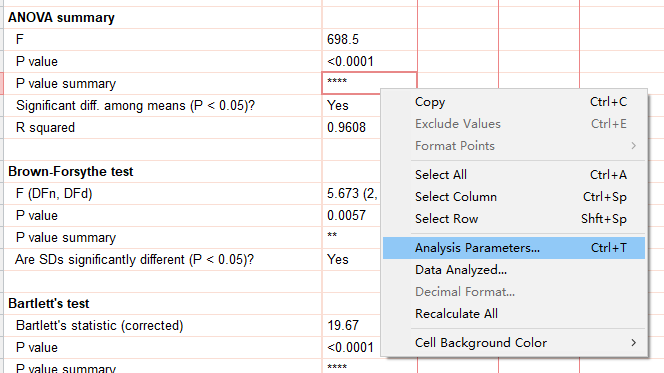Open Cell Background Color submenu
This screenshot has width=664, height=373.
514,343
